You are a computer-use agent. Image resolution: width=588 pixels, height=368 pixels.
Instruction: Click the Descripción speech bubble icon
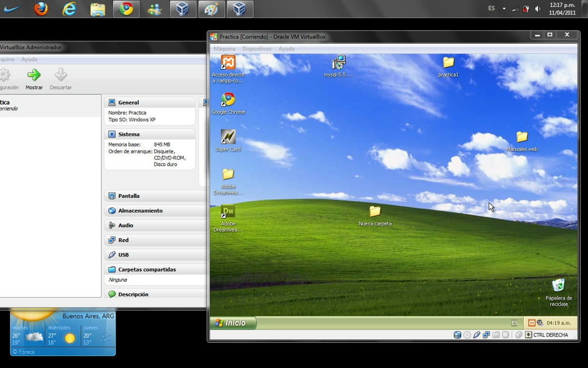point(112,294)
